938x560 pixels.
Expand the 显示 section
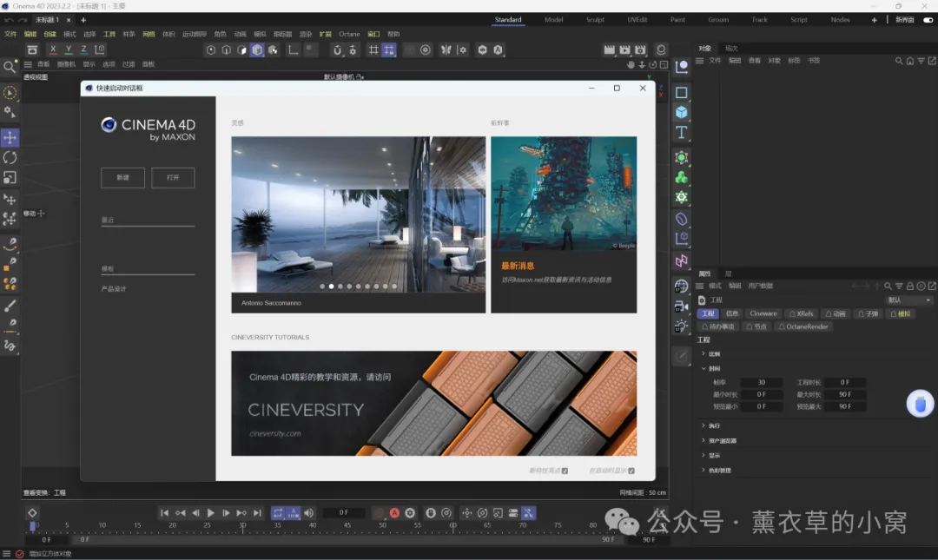tap(703, 455)
